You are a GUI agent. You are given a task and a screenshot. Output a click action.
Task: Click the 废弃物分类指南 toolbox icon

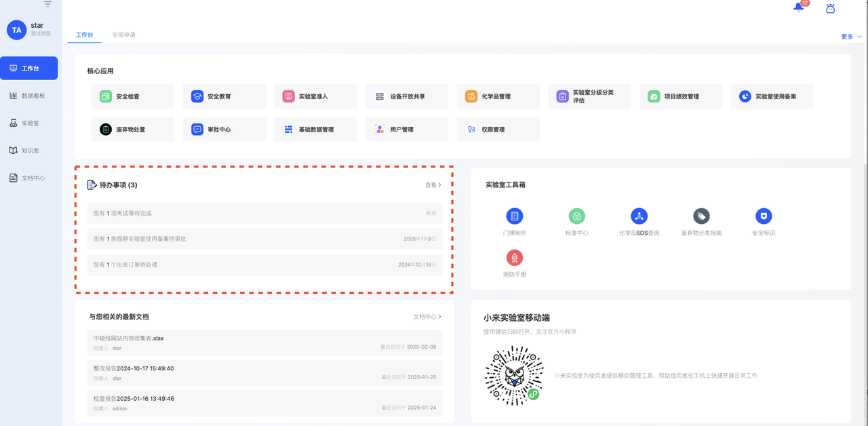click(x=701, y=216)
